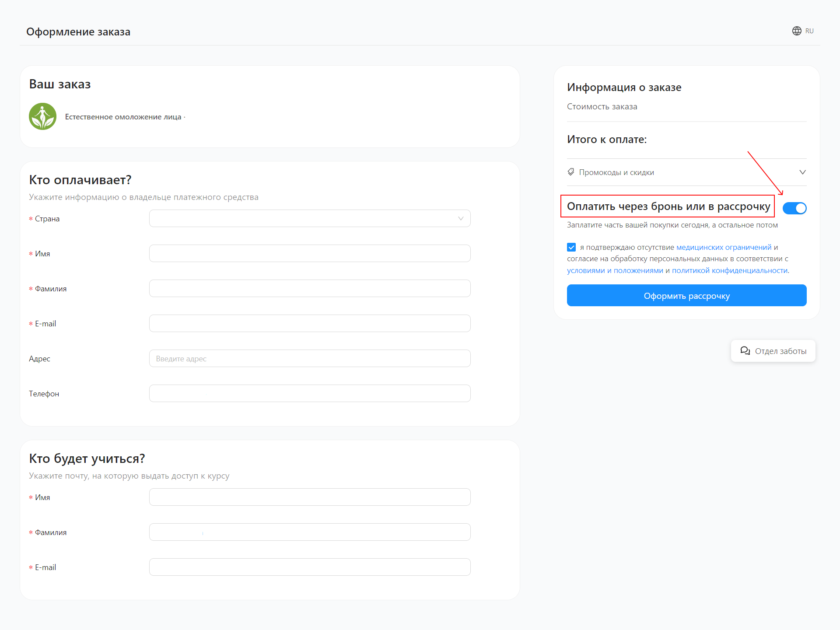The width and height of the screenshot is (840, 630).
Task: Click the student E-mail input field
Action: click(x=309, y=567)
